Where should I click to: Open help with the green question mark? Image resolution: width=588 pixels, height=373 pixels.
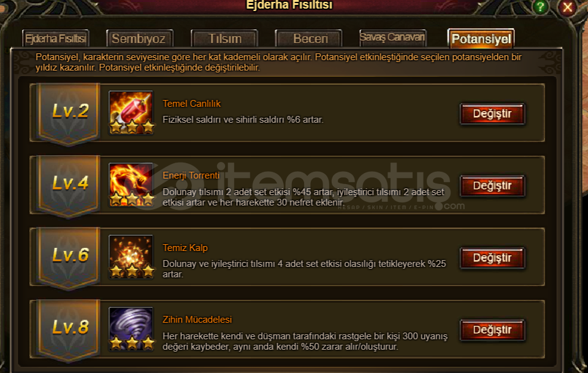click(540, 7)
